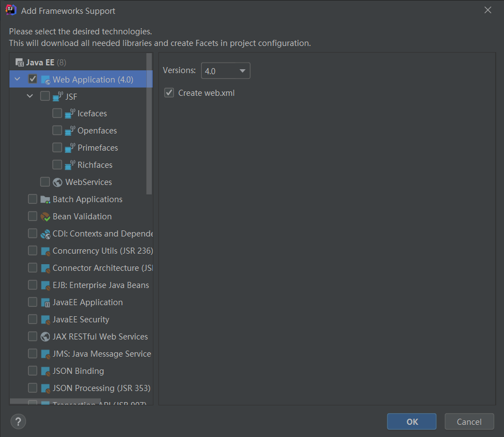Select JavaEE Security in the list
504x437 pixels.
point(81,320)
